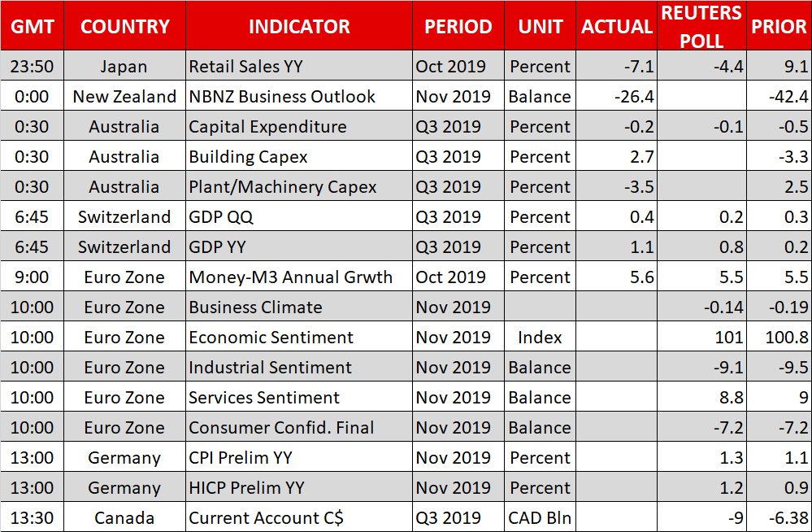Click Plant/Machinery Capex cell
The width and height of the screenshot is (812, 532).
pos(283,186)
